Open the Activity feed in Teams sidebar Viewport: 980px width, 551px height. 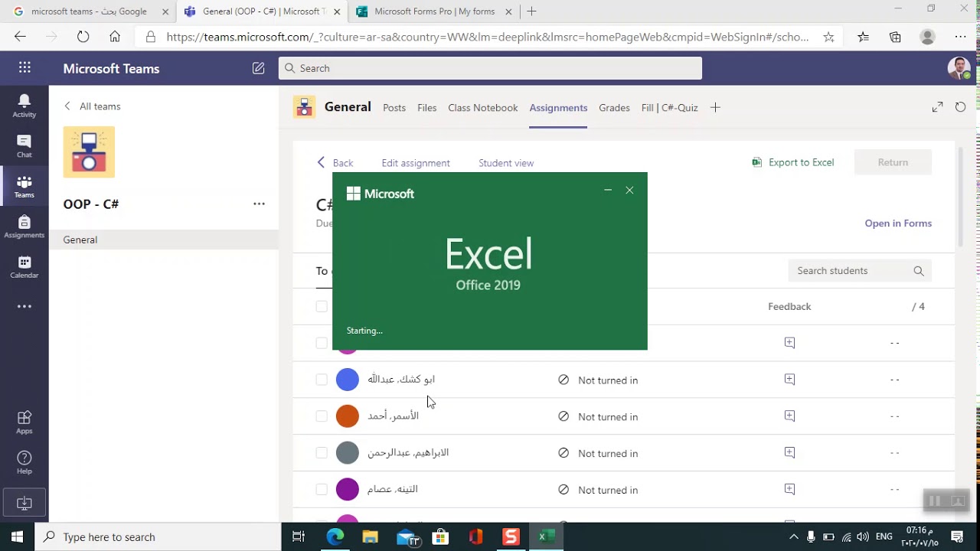point(24,106)
